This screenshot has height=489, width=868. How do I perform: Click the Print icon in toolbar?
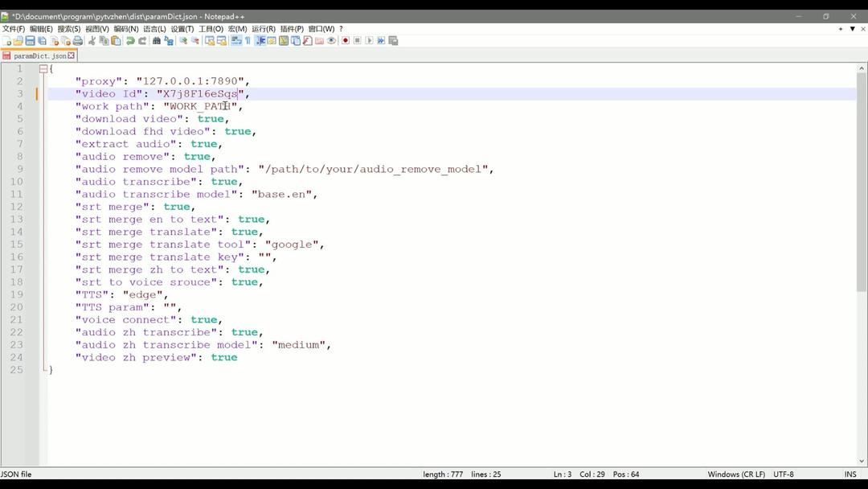click(x=78, y=41)
